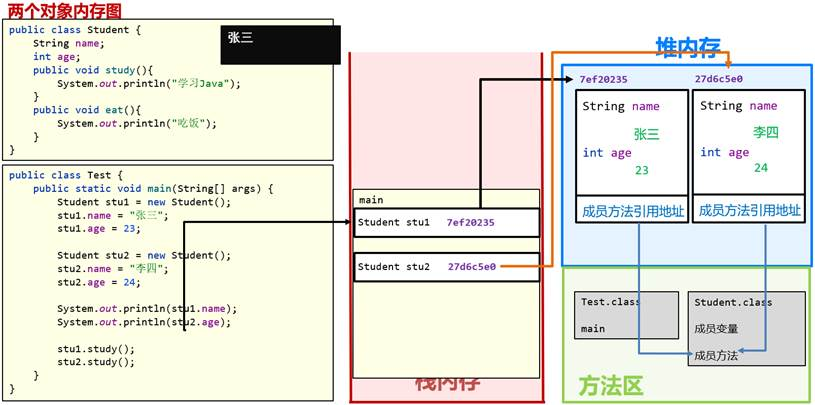
Task: Click the "stu1.age = 23;" assignment
Action: 99,229
